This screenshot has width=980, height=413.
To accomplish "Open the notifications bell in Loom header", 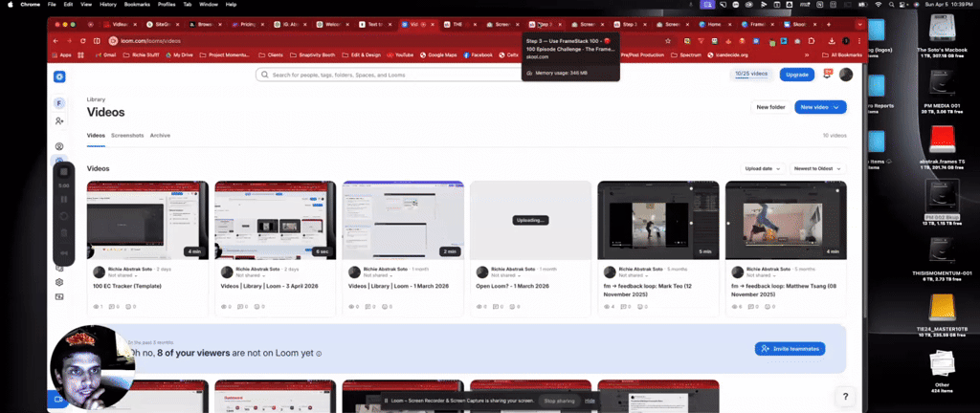I will [x=828, y=74].
